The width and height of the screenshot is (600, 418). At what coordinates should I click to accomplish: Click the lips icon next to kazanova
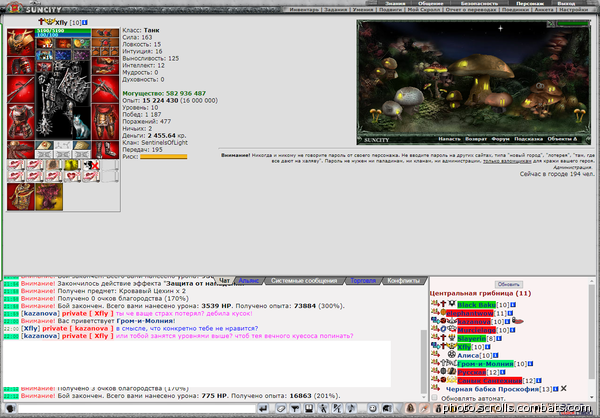click(x=518, y=321)
